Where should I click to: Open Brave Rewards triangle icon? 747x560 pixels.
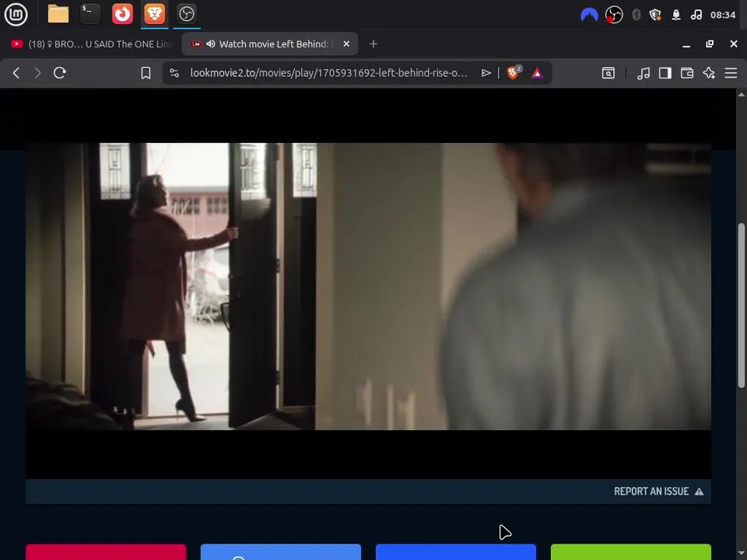tap(538, 73)
